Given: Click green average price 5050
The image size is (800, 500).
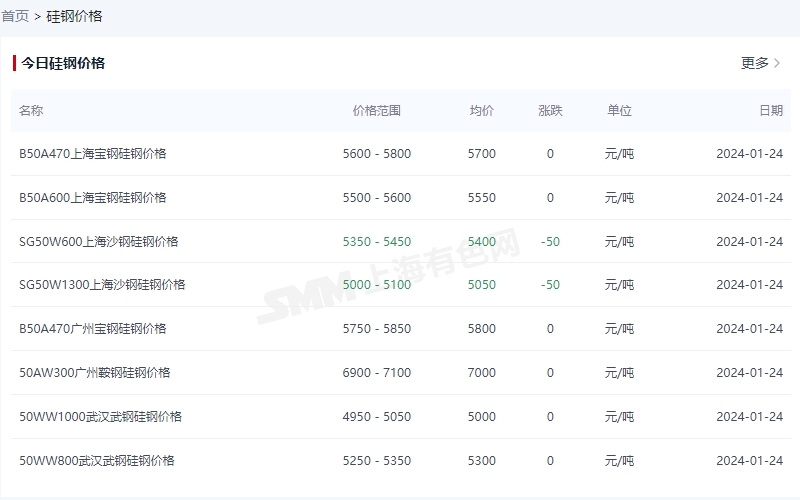Looking at the screenshot, I should pyautogui.click(x=482, y=285).
